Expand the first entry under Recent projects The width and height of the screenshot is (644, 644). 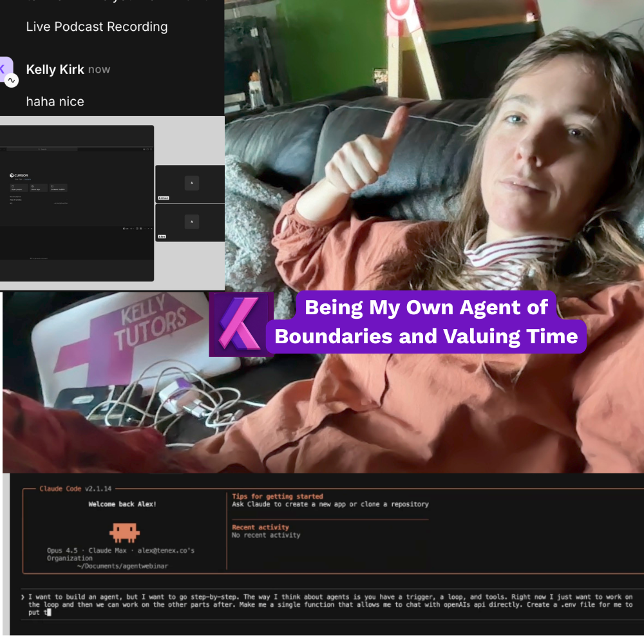click(x=67, y=200)
